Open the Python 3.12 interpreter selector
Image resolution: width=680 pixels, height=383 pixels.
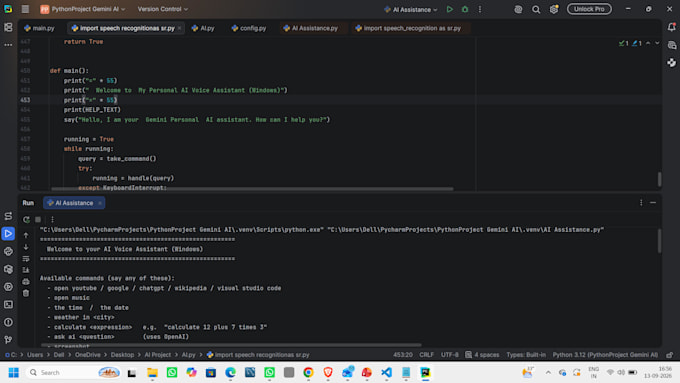605,355
